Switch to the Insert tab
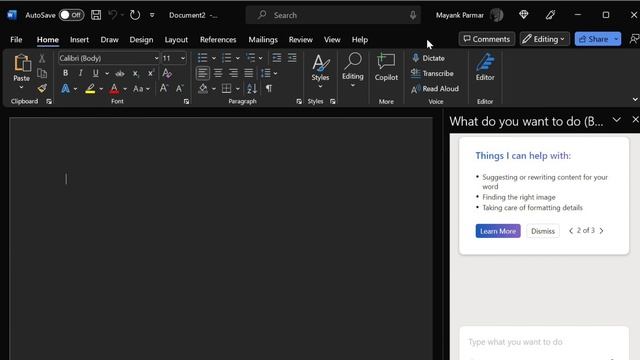The width and height of the screenshot is (640, 360). pyautogui.click(x=79, y=40)
